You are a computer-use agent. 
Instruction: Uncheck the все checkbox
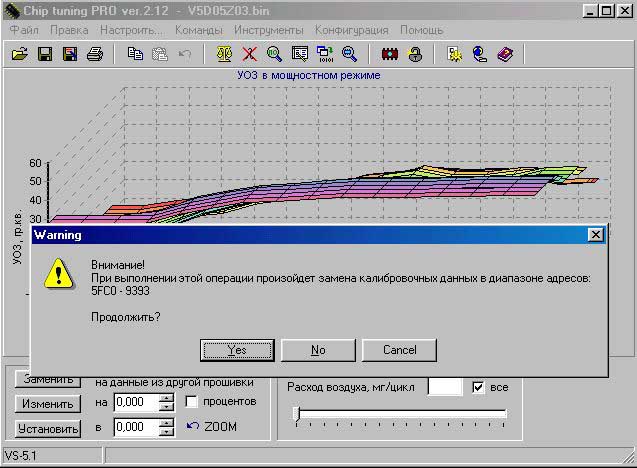click(479, 387)
